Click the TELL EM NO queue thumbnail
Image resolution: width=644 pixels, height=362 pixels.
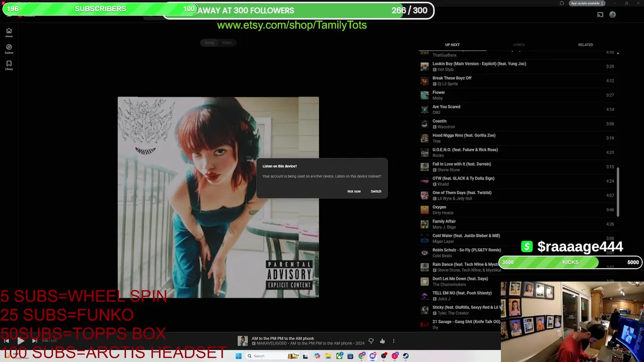pos(425,296)
